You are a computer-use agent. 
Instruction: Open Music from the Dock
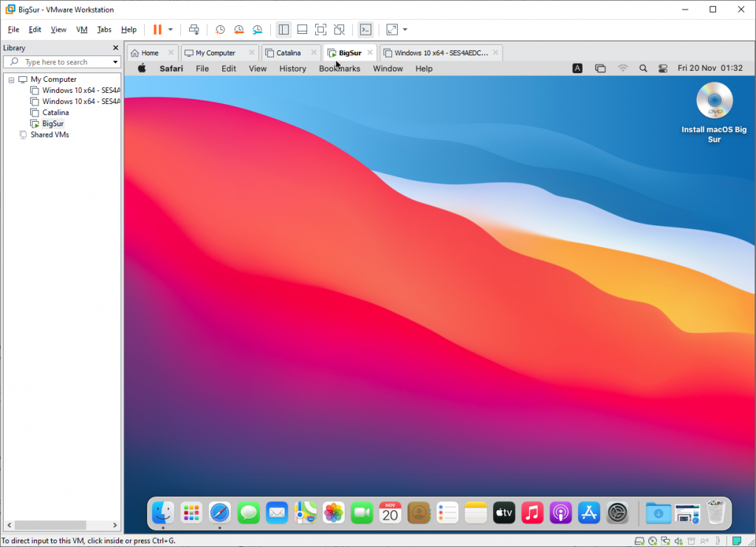[532, 512]
